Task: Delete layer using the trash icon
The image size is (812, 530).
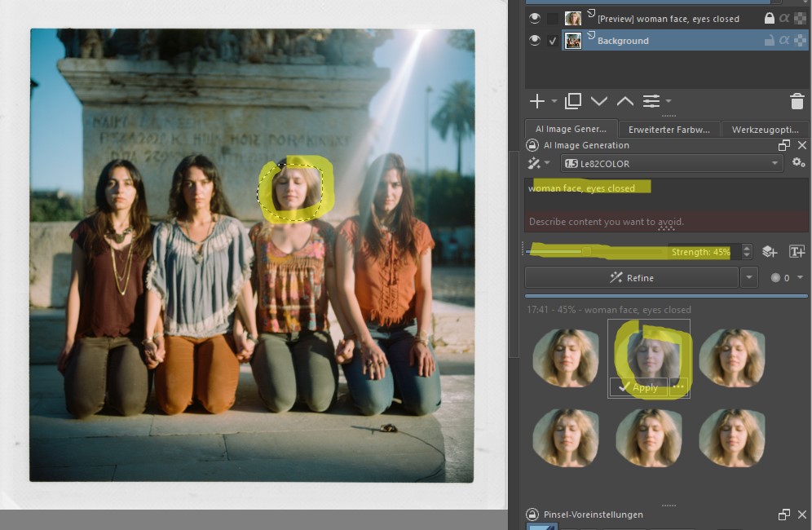Action: pyautogui.click(x=797, y=101)
